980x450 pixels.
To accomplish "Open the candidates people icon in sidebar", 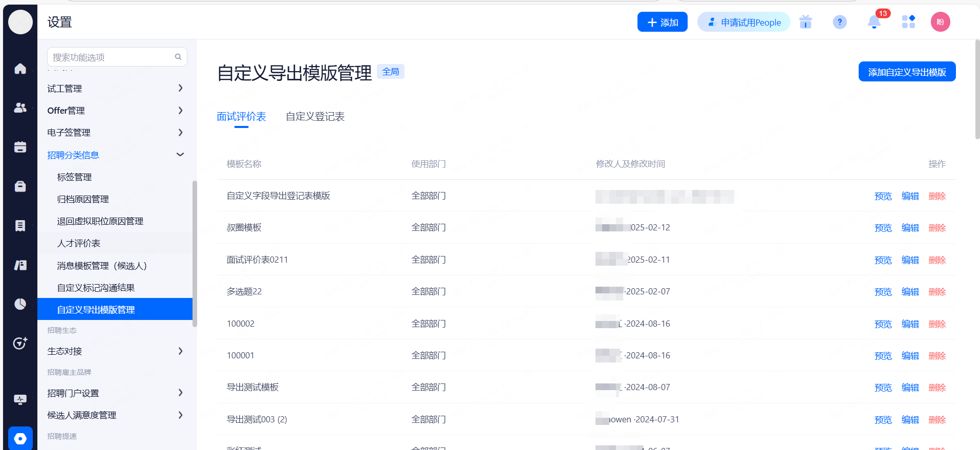I will point(20,108).
